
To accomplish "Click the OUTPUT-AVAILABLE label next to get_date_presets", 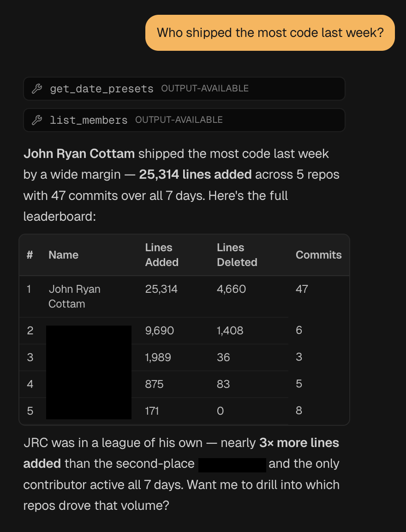I will click(x=205, y=88).
